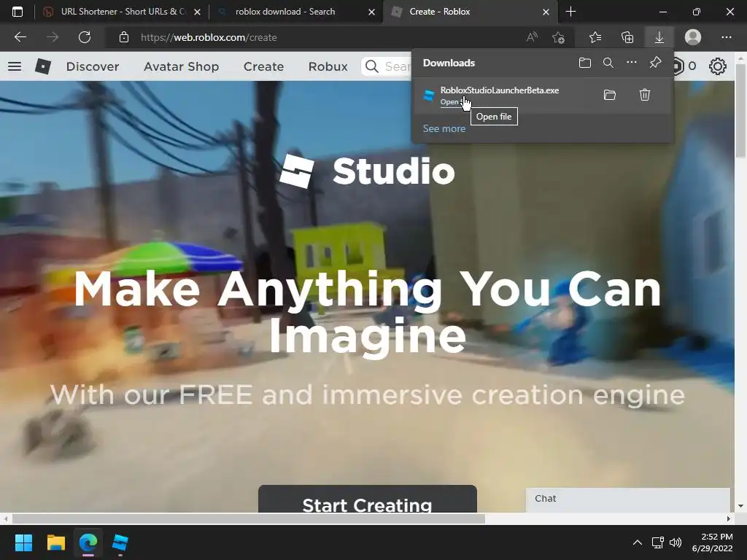This screenshot has width=747, height=560.
Task: Open a new browser tab
Action: pos(570,12)
